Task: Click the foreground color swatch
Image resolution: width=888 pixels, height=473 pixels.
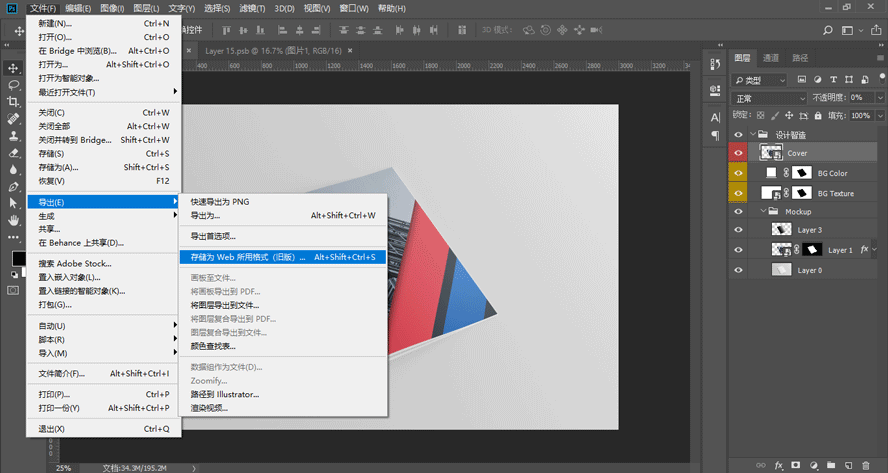Action: tap(17, 259)
